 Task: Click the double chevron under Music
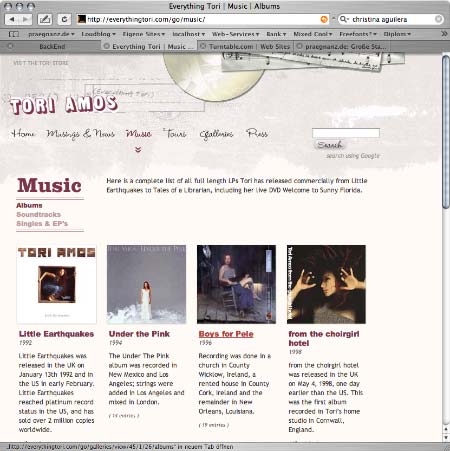coord(138,150)
